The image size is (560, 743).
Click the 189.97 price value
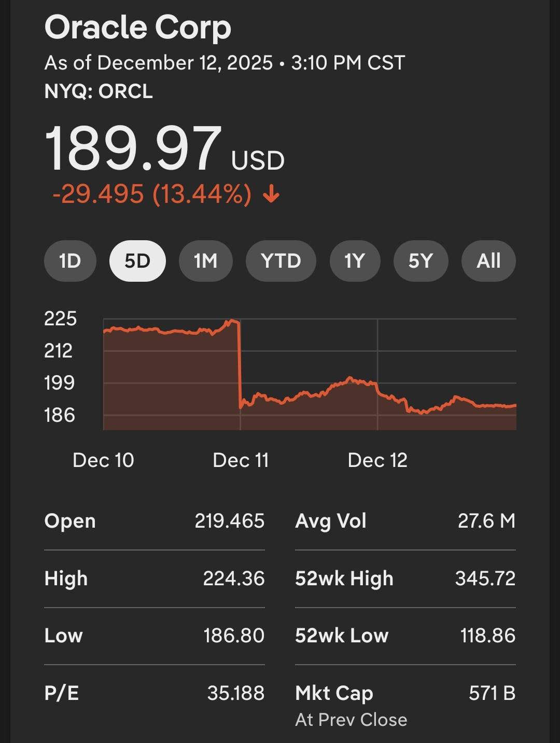click(x=133, y=149)
